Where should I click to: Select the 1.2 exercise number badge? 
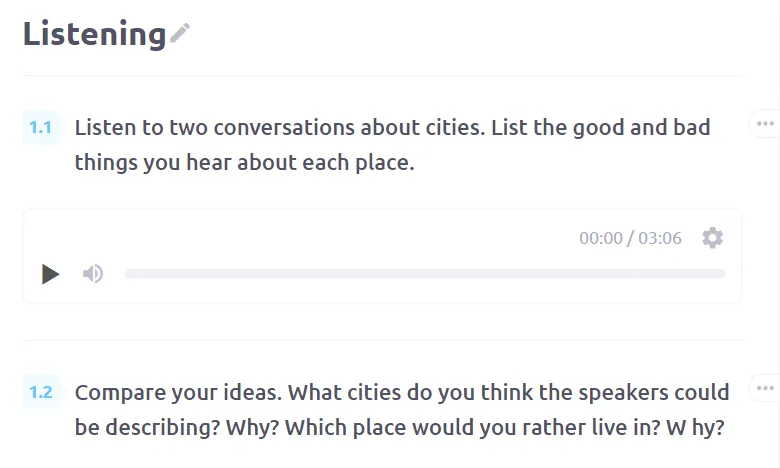(41, 392)
